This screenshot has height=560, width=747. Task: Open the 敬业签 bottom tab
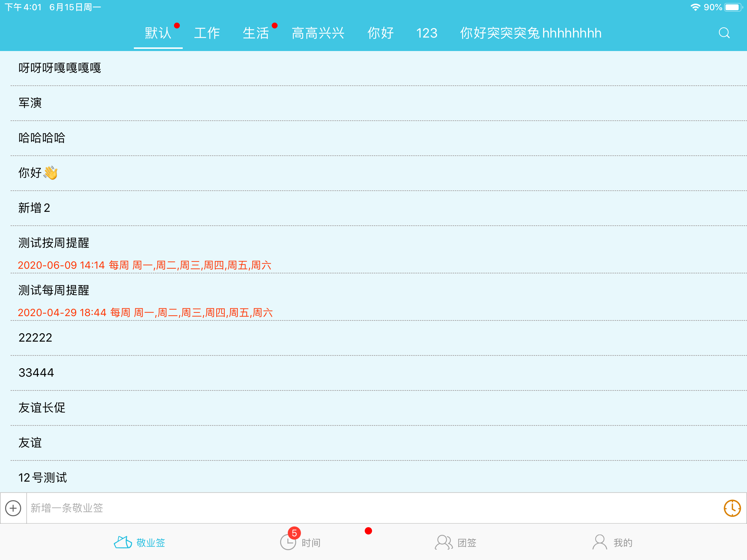(140, 542)
